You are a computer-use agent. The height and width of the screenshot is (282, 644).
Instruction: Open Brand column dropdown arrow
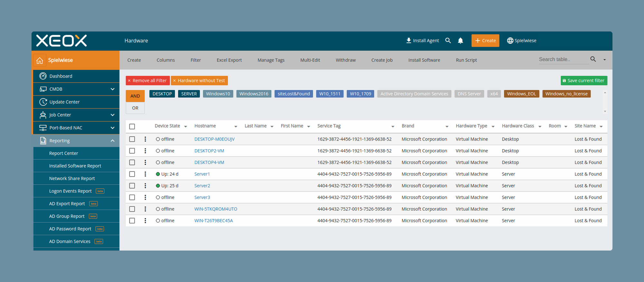click(x=447, y=126)
